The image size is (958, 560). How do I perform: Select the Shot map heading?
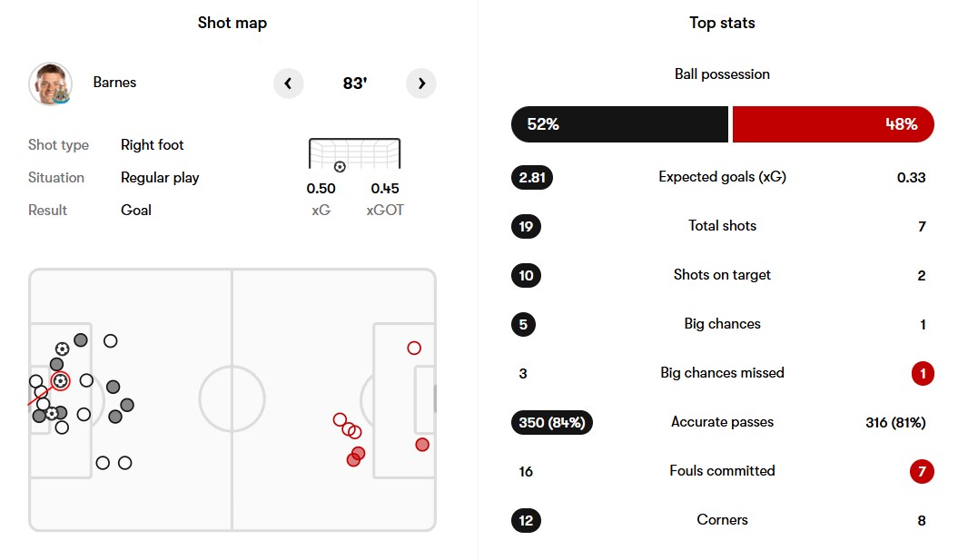coord(232,23)
